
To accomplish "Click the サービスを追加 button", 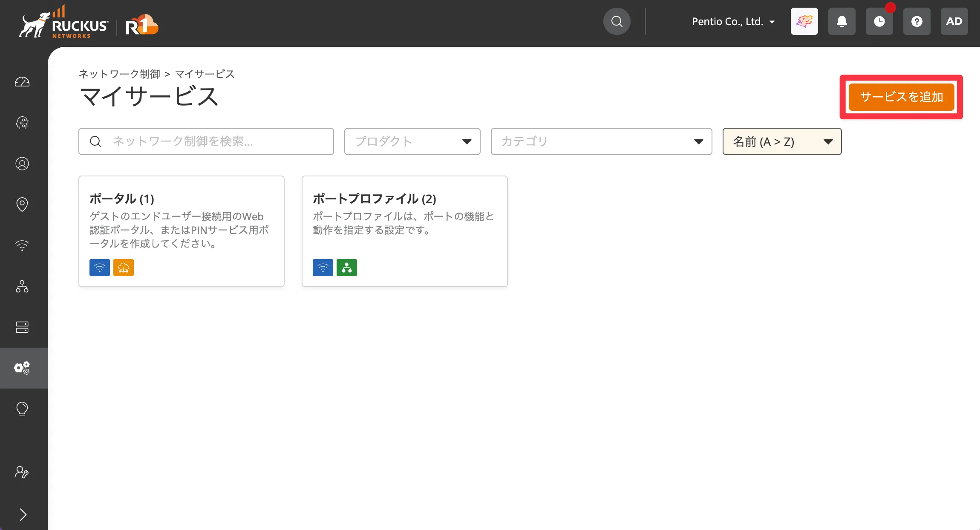I will pyautogui.click(x=902, y=97).
